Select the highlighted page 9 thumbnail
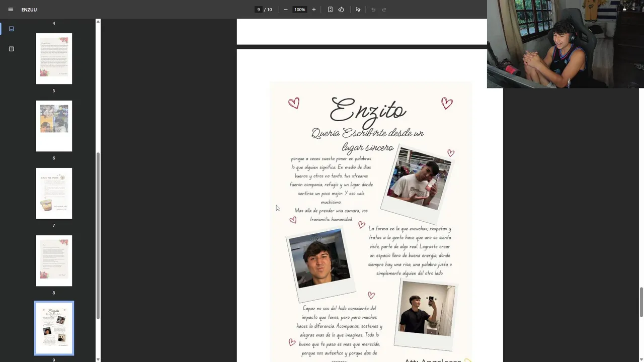644x362 pixels. (x=54, y=328)
